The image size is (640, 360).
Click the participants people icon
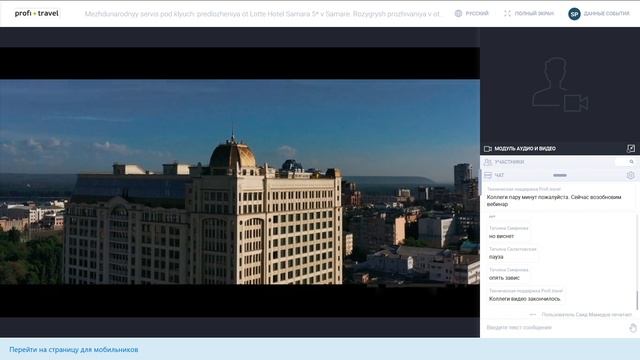click(488, 162)
